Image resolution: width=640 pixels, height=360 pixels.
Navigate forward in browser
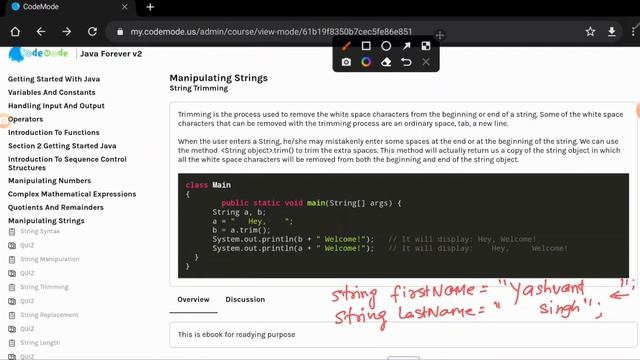click(67, 31)
